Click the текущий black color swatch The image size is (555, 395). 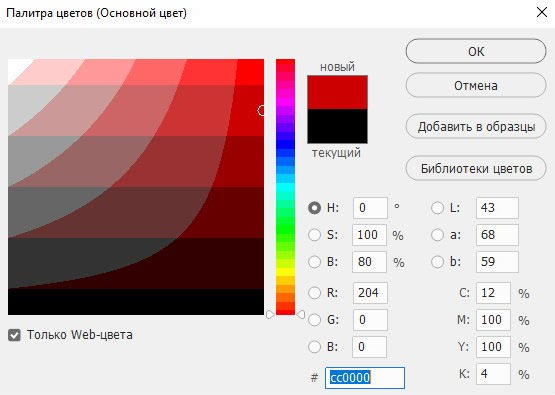337,126
